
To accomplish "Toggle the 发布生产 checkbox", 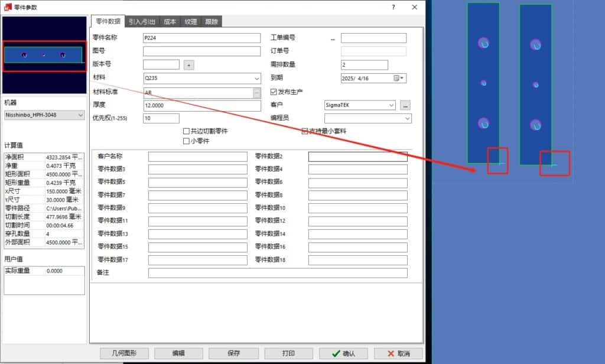I will coord(274,92).
